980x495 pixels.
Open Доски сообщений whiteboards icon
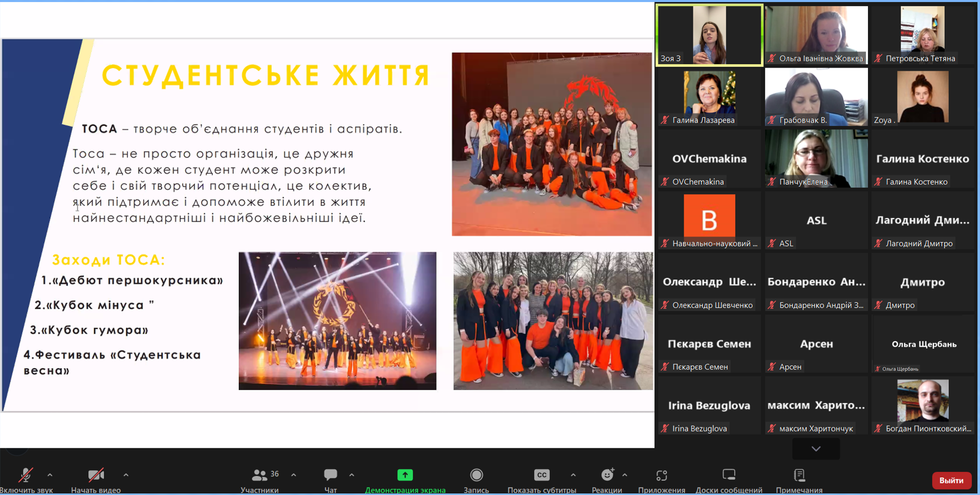pos(728,475)
